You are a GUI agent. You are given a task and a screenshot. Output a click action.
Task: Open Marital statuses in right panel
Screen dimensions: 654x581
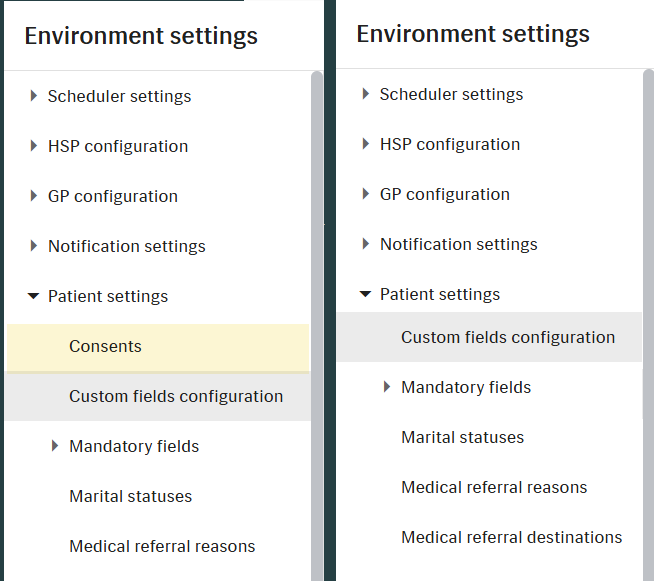click(463, 438)
